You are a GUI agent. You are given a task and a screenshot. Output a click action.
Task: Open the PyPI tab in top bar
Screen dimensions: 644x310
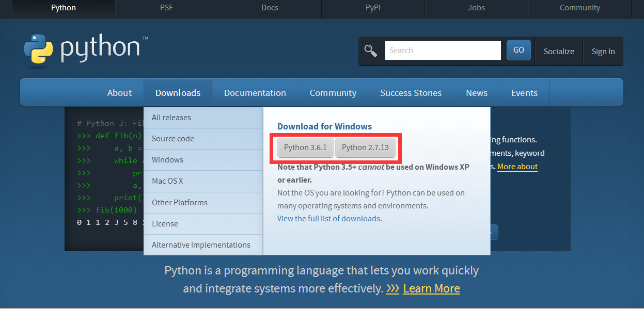pos(373,8)
